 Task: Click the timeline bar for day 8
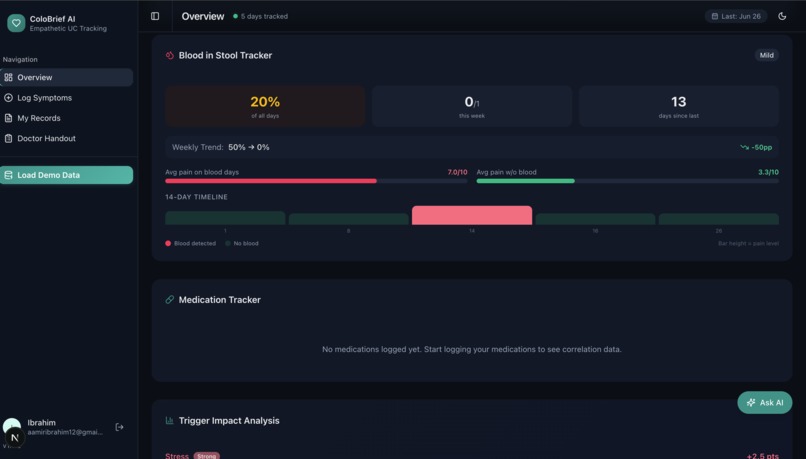(349, 219)
